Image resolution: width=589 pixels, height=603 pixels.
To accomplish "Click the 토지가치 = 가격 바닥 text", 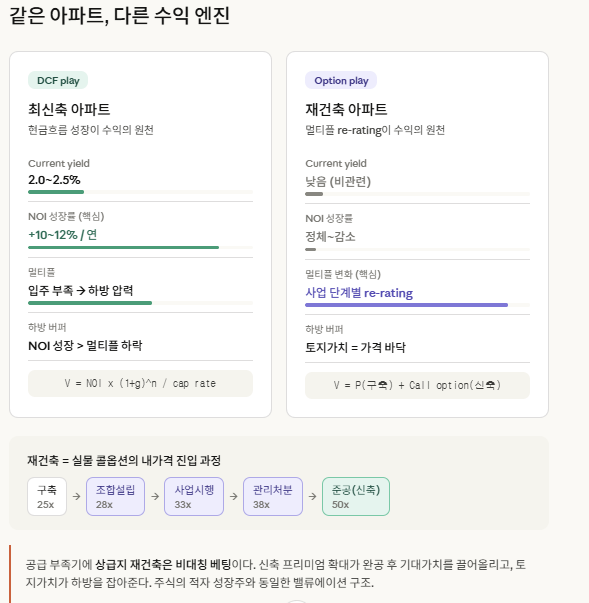I will point(355,347).
